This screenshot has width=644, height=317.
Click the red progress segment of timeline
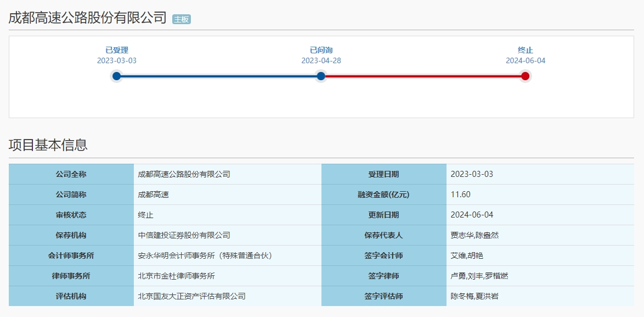pos(423,76)
